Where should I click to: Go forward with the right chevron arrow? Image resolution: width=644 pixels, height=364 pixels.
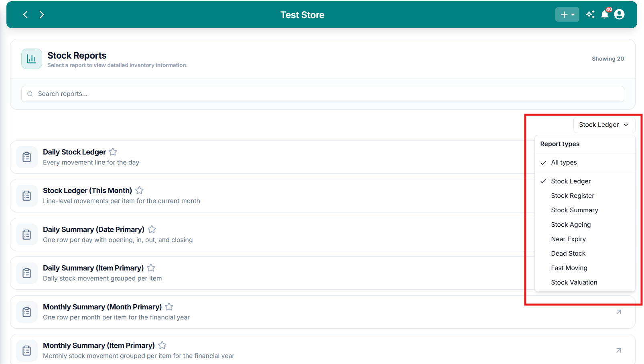(x=42, y=15)
